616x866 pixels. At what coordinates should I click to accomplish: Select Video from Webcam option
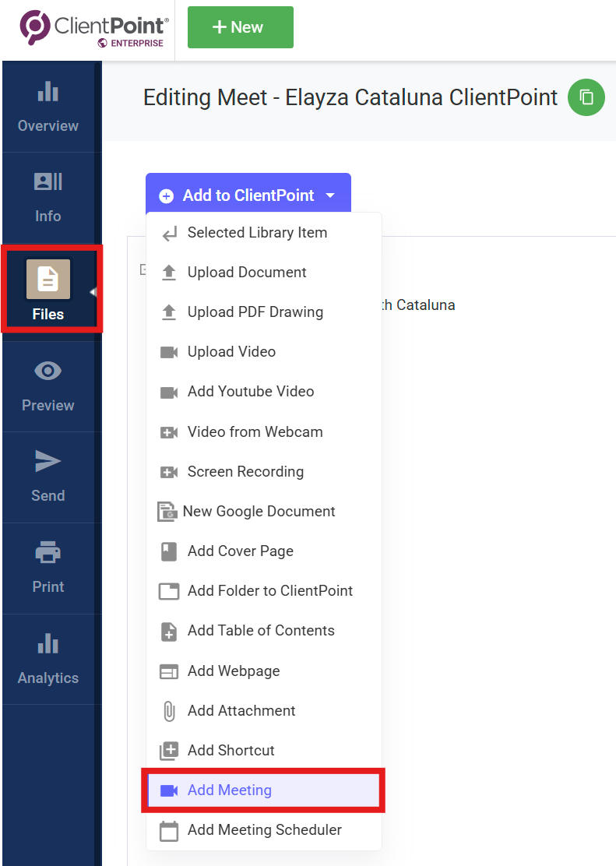[263, 432]
